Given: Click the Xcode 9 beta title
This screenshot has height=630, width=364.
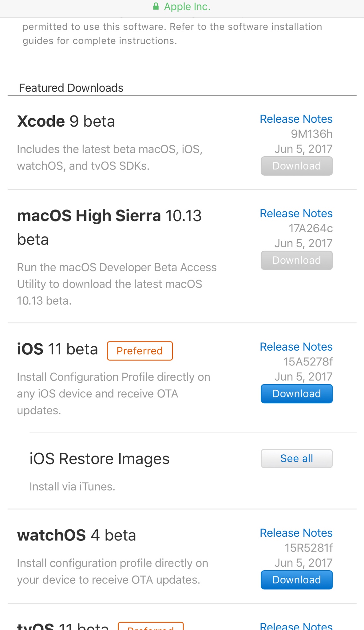Looking at the screenshot, I should click(x=66, y=121).
